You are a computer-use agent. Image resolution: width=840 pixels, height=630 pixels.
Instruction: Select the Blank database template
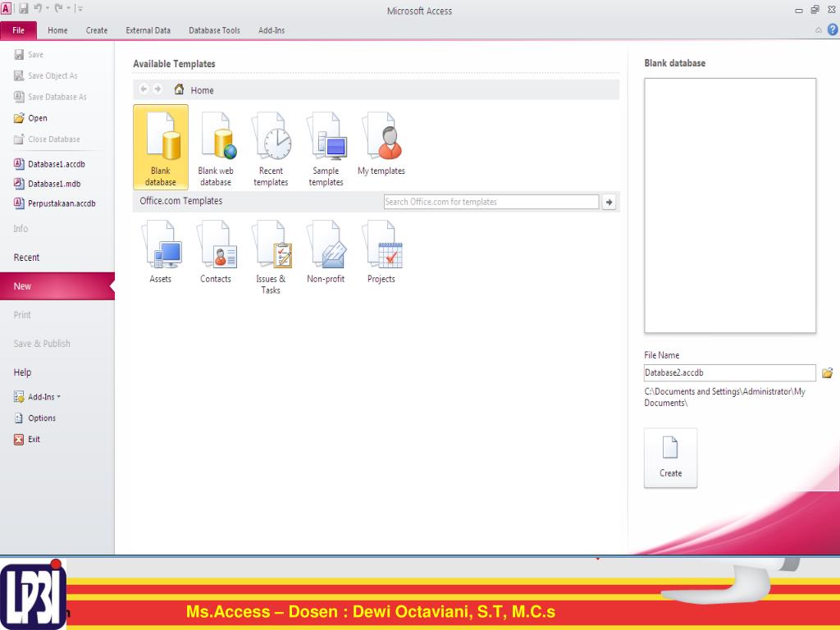pos(160,148)
